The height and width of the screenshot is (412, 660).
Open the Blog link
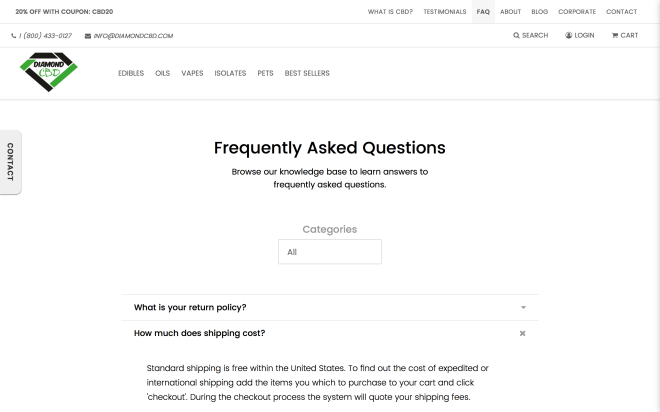pos(540,12)
